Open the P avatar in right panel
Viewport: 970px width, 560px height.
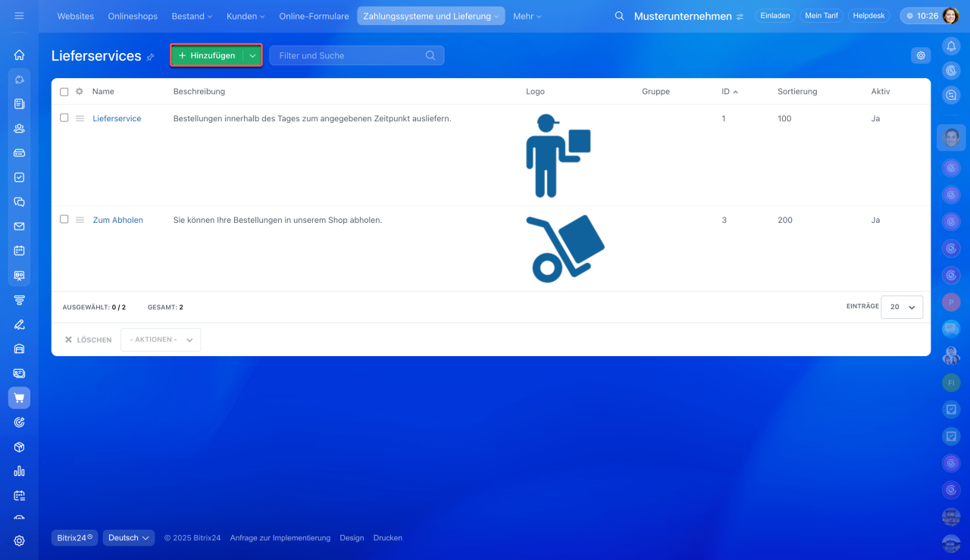(x=951, y=302)
